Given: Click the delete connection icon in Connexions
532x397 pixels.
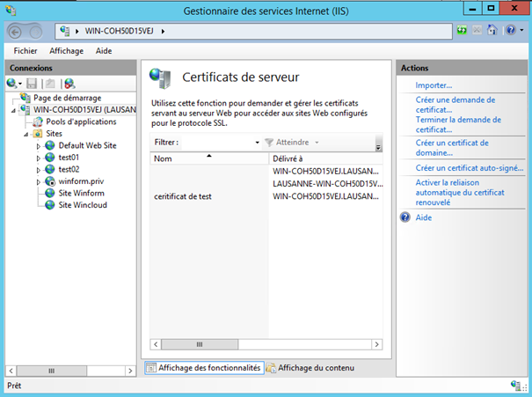Looking at the screenshot, I should click(69, 84).
